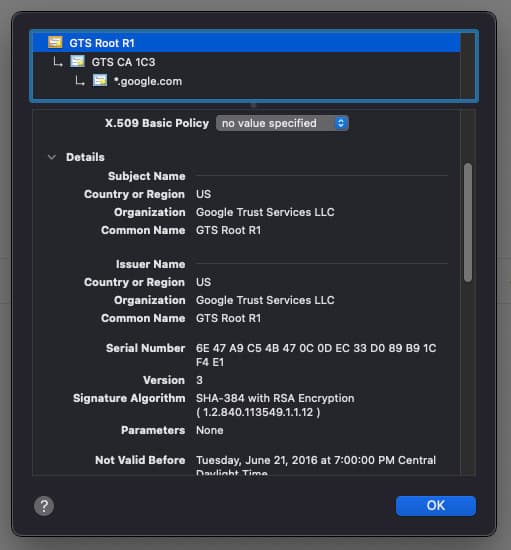Click the Signature Algorithm label

point(129,398)
